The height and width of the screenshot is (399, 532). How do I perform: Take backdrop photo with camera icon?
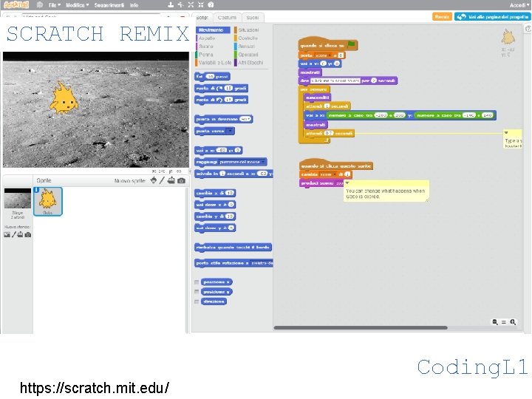28,234
